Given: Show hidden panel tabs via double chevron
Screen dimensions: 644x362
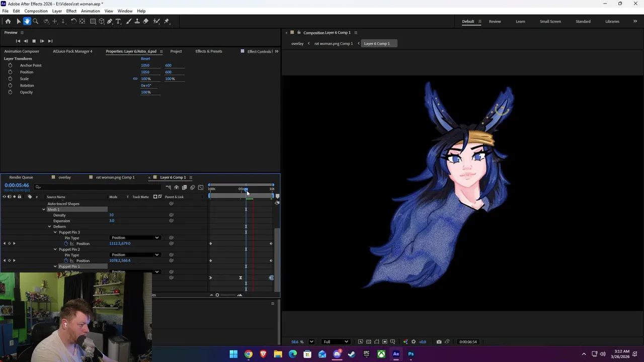Looking at the screenshot, I should 276,51.
